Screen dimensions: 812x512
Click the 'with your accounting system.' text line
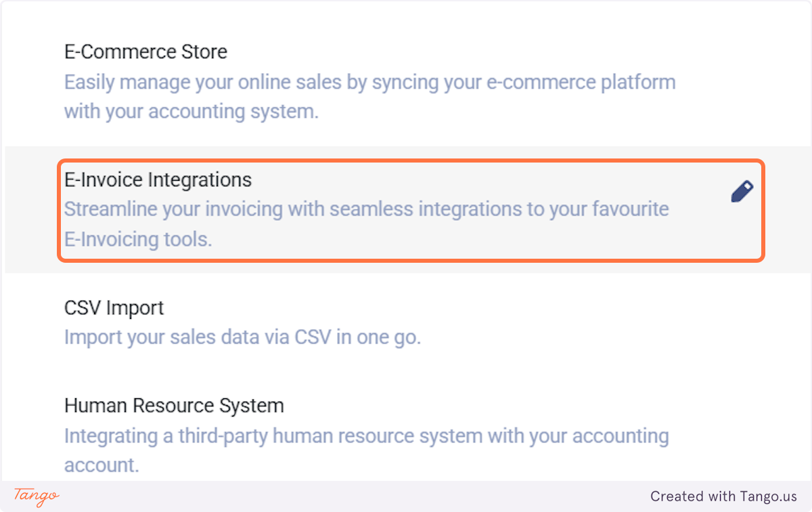pyautogui.click(x=191, y=112)
